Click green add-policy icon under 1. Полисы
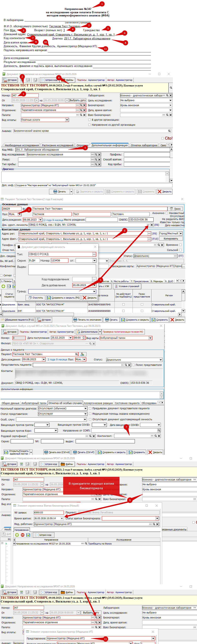The height and width of the screenshot is (644, 197). (3, 286)
